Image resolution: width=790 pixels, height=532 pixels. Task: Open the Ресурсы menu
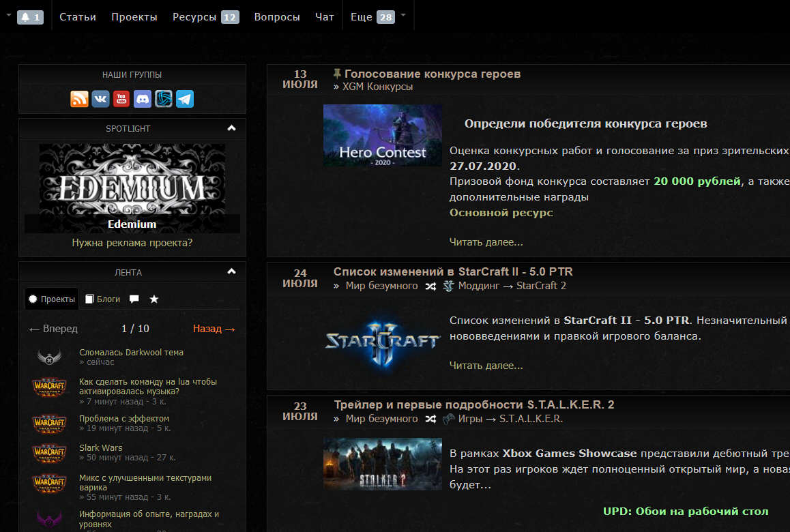coord(194,17)
